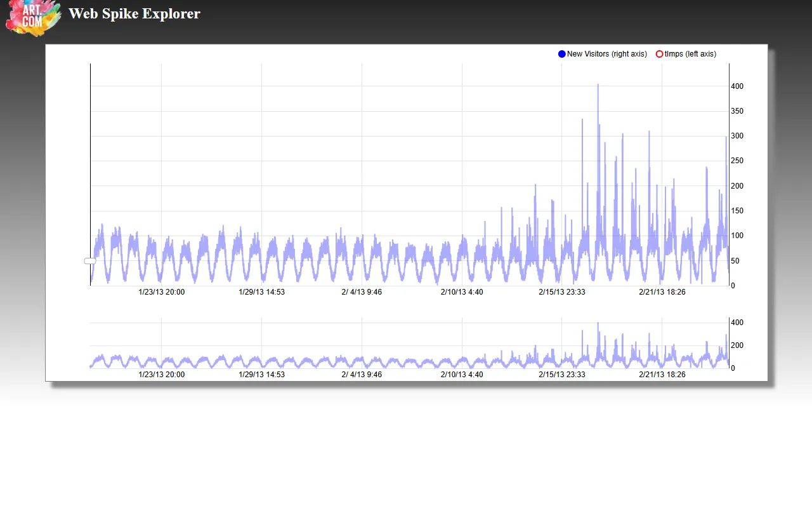812x508 pixels.
Task: Click the red tImps legend circle
Action: pyautogui.click(x=659, y=54)
